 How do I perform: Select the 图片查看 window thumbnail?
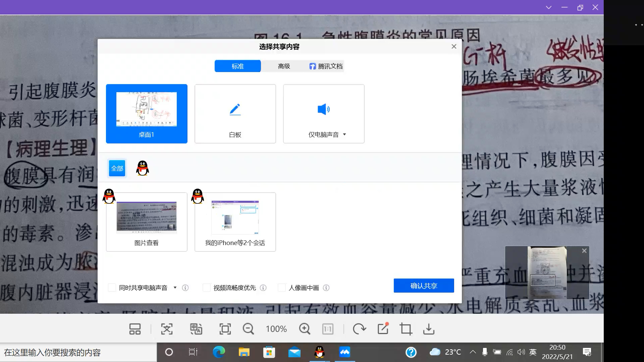click(147, 222)
